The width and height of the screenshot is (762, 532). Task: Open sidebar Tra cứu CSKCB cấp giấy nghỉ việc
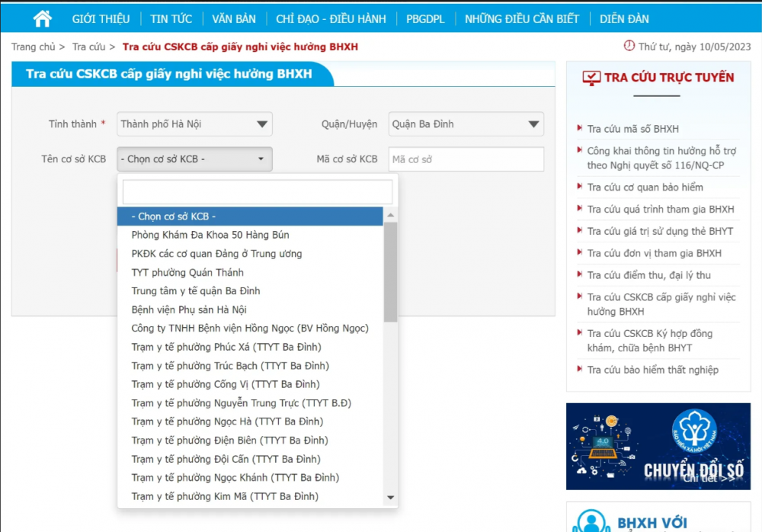pyautogui.click(x=661, y=304)
